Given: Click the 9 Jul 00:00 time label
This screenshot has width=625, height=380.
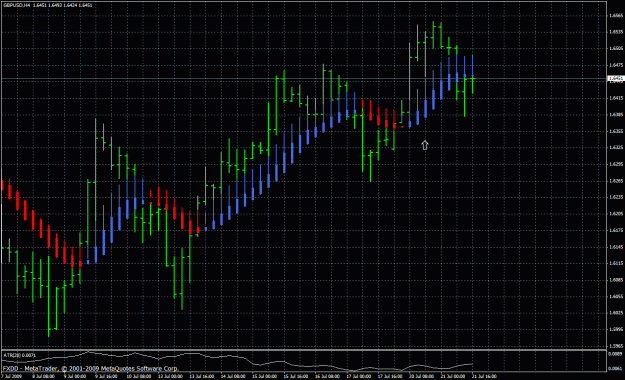Looking at the screenshot, I should coord(75,376).
